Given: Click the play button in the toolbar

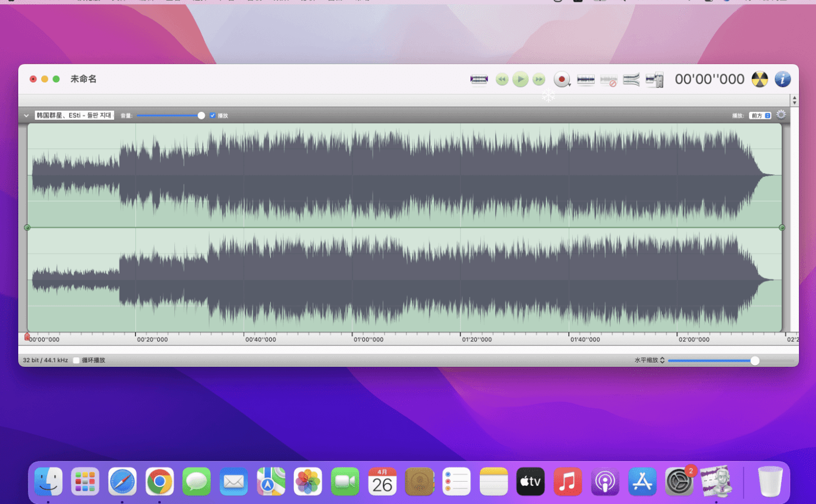Looking at the screenshot, I should pos(520,79).
